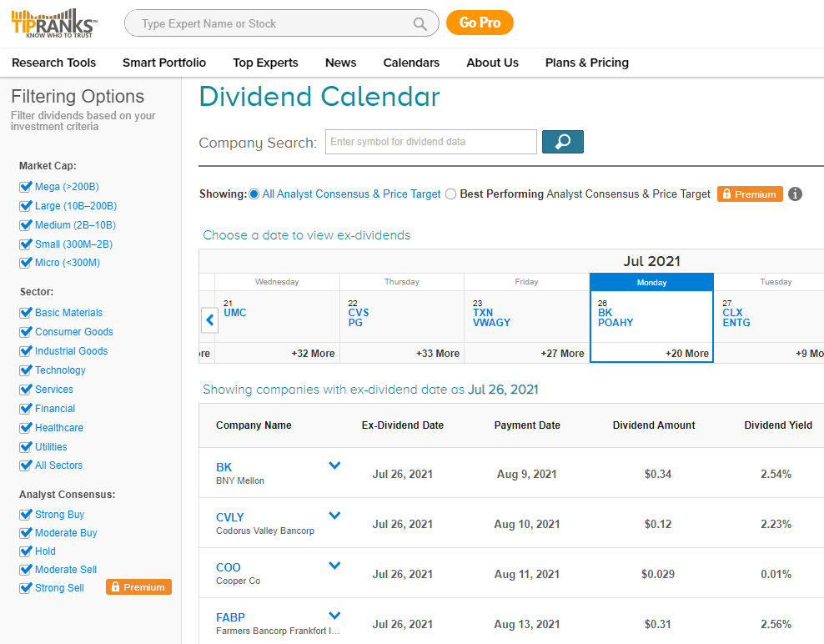The image size is (824, 644).
Task: Open FABP ticker link in table
Action: [231, 617]
